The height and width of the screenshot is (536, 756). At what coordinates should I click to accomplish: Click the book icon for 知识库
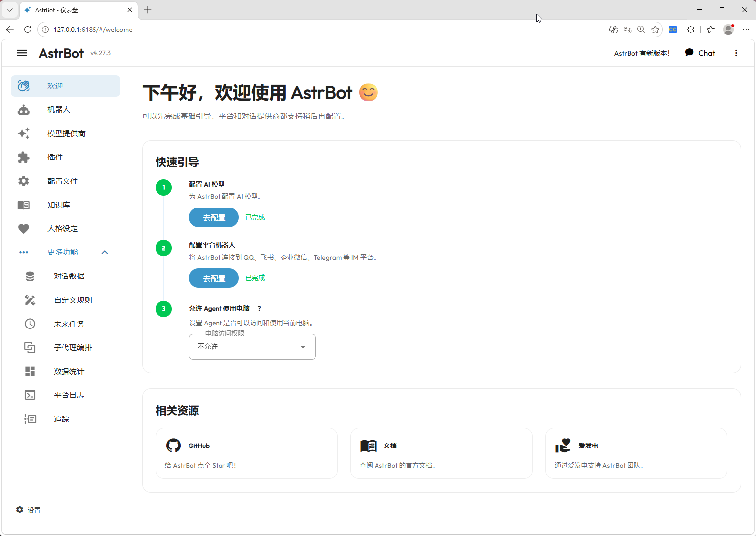pos(24,205)
